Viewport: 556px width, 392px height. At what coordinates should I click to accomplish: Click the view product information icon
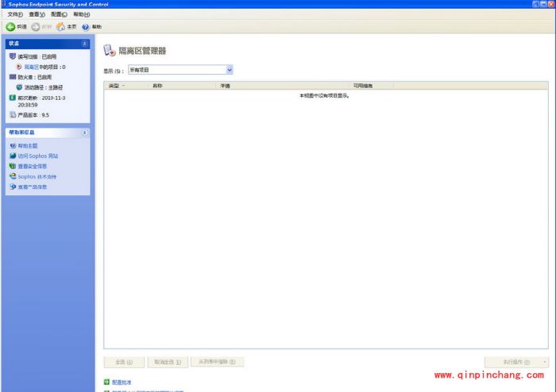pos(13,186)
